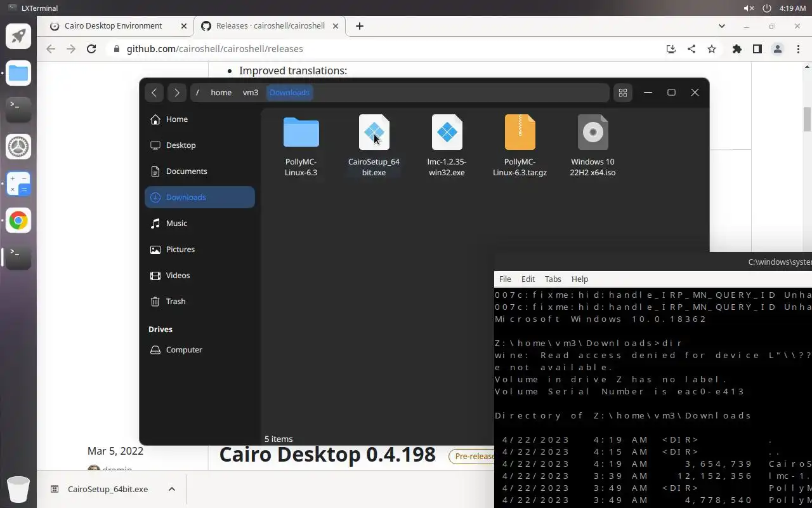Click 'Improved translations:' text on page
This screenshot has height=508, width=812.
[x=293, y=70]
